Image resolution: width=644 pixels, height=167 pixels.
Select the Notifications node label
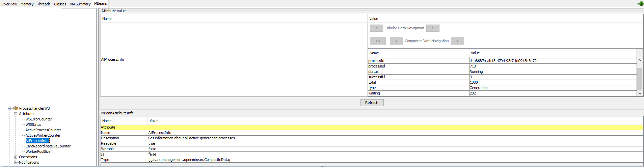pos(29,162)
